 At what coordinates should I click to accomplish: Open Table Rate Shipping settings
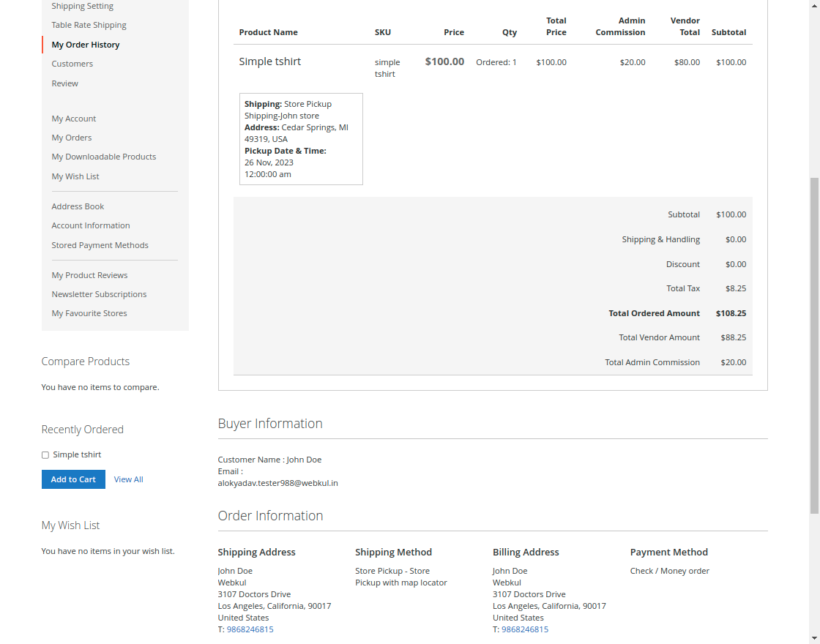pyautogui.click(x=89, y=24)
